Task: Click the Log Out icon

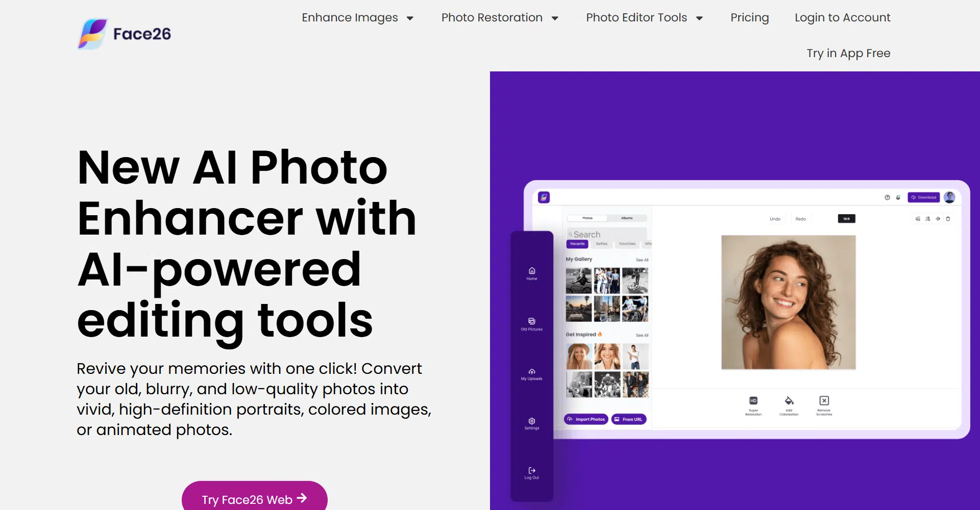Action: coord(532,473)
